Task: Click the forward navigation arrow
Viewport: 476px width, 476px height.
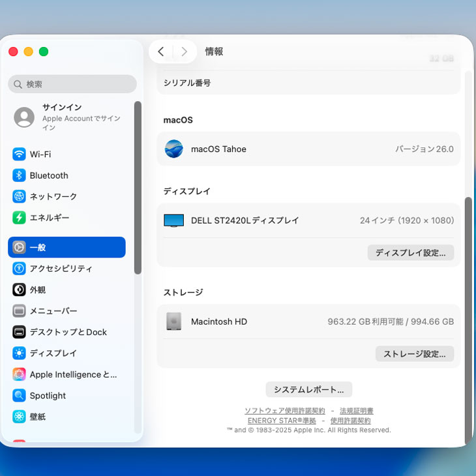Action: tap(185, 52)
